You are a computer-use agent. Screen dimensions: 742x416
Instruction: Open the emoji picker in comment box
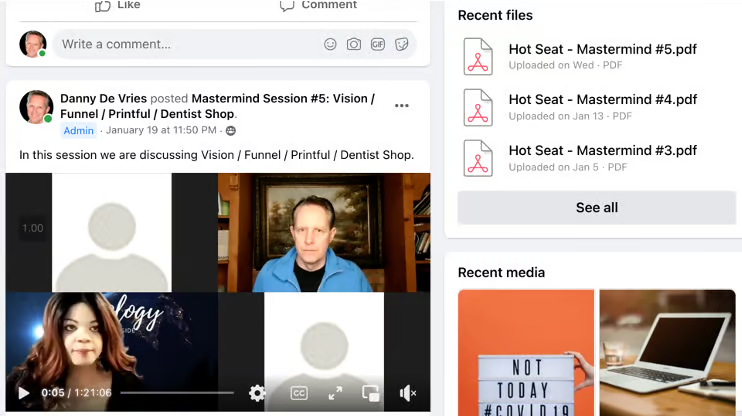[330, 44]
